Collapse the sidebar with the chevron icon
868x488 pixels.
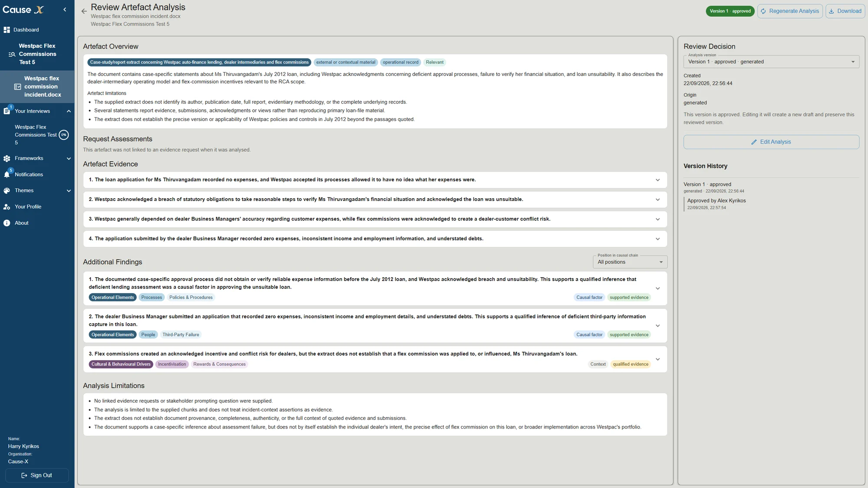pos(65,10)
